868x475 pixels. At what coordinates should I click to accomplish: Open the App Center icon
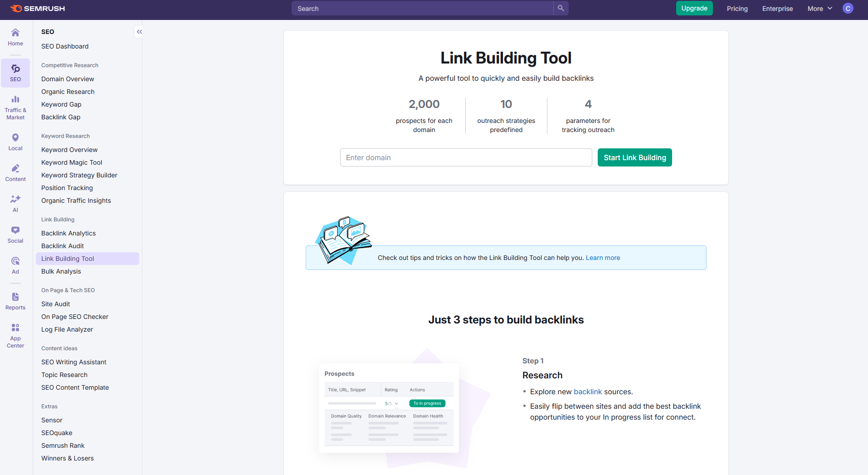15,336
